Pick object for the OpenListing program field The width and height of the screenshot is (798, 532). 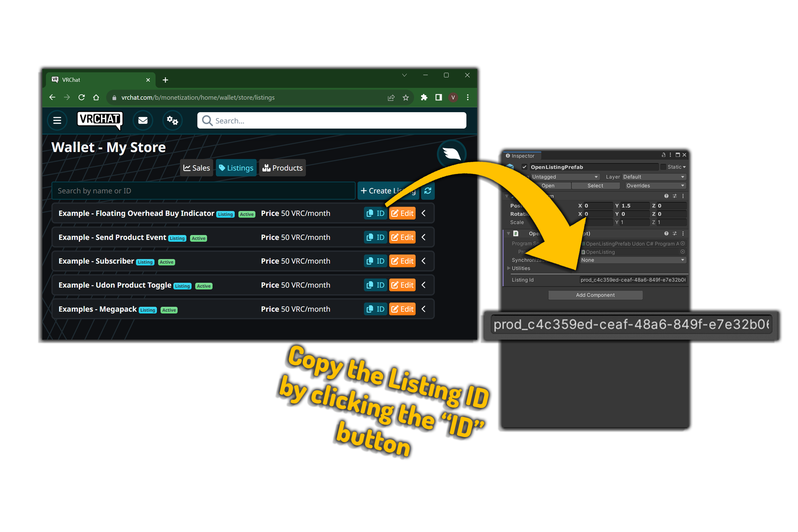coord(683,252)
